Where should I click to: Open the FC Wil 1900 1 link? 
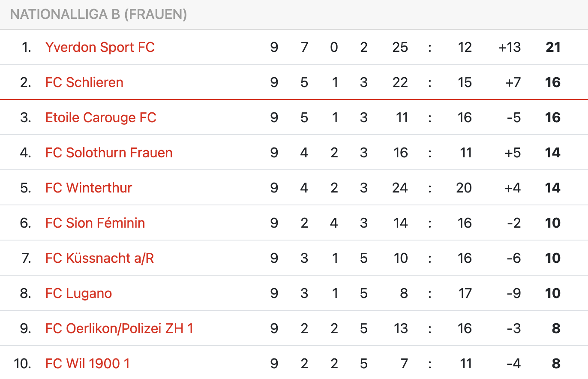pos(87,364)
